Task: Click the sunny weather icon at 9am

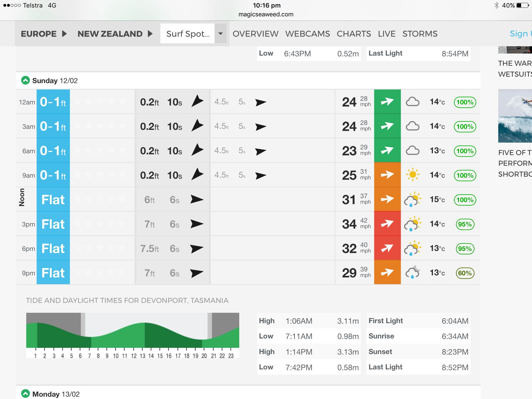Action: 413,175
